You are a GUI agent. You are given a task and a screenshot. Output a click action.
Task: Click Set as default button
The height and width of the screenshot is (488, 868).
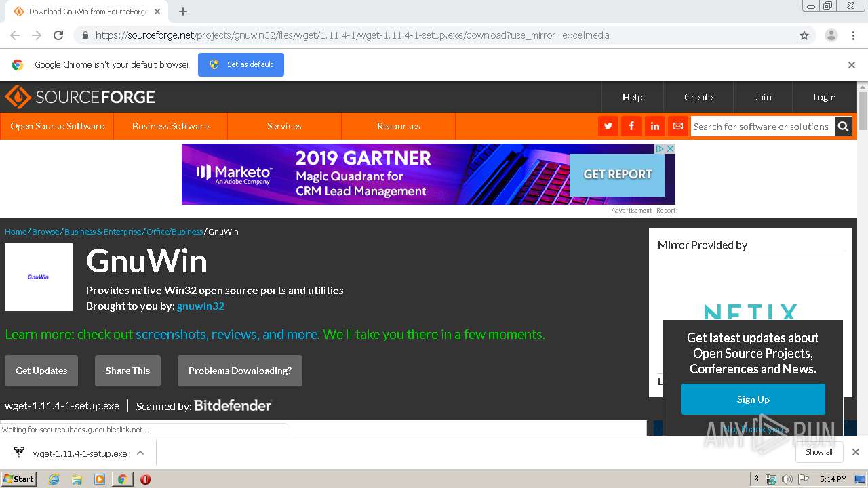click(x=241, y=64)
